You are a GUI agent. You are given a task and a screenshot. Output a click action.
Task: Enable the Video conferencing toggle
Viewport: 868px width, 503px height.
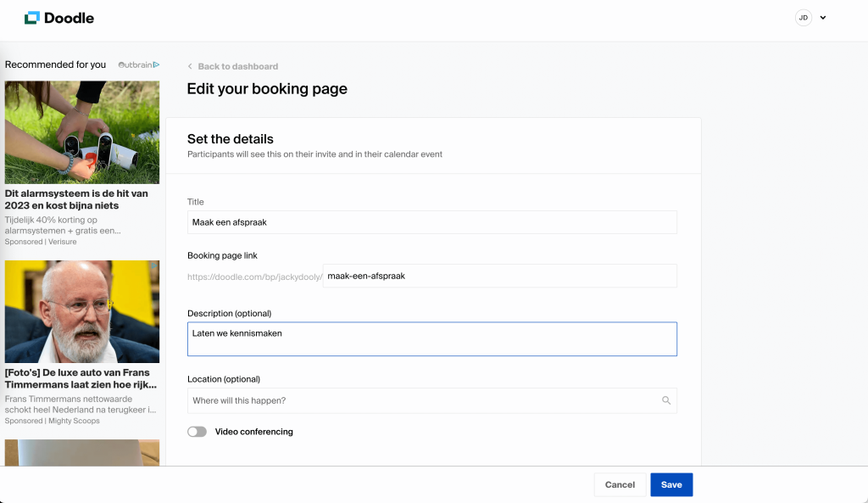point(197,432)
